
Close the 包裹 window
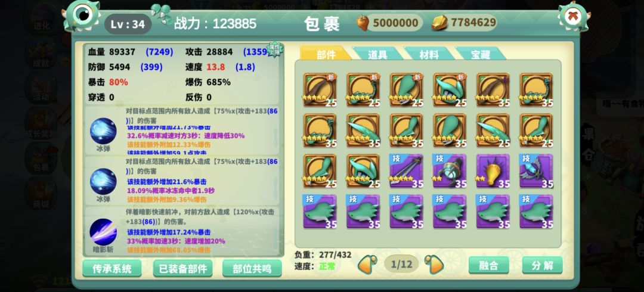point(572,17)
